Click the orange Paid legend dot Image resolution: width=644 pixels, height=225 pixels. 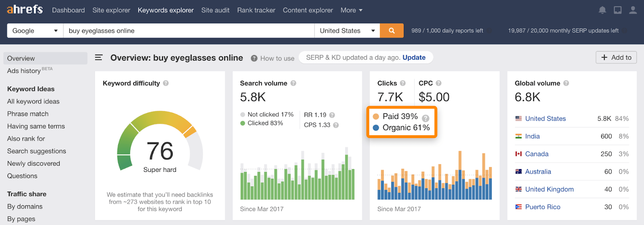point(376,116)
